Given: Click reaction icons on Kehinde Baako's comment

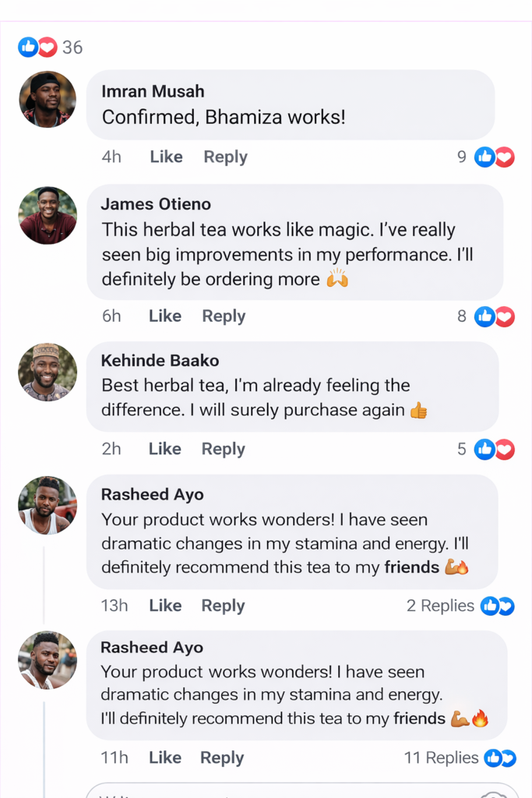Looking at the screenshot, I should pyautogui.click(x=495, y=450).
